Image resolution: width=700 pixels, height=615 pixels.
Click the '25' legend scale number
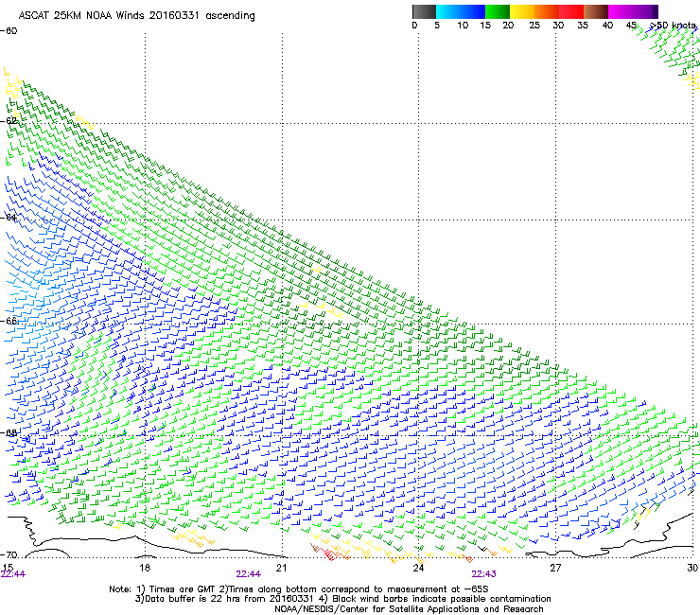534,26
